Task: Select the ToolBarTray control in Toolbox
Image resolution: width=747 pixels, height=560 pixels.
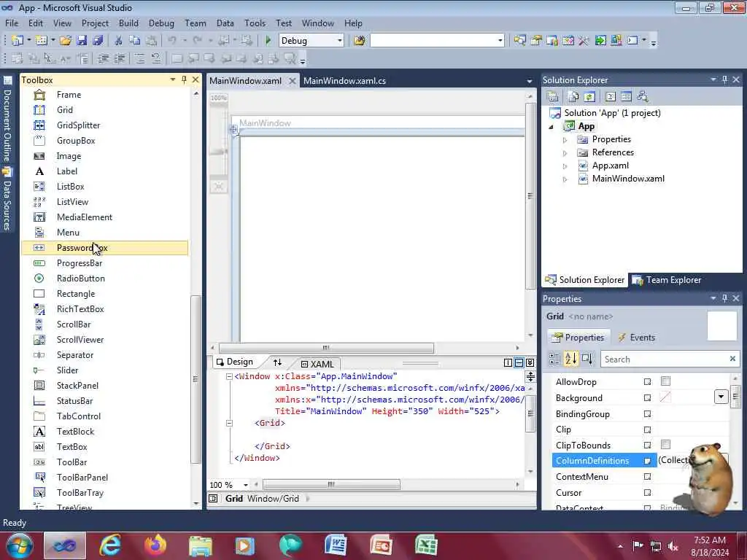Action: (x=105, y=492)
